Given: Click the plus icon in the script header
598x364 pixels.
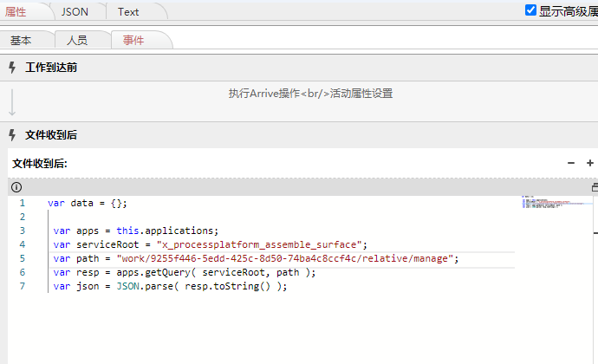Looking at the screenshot, I should (590, 163).
